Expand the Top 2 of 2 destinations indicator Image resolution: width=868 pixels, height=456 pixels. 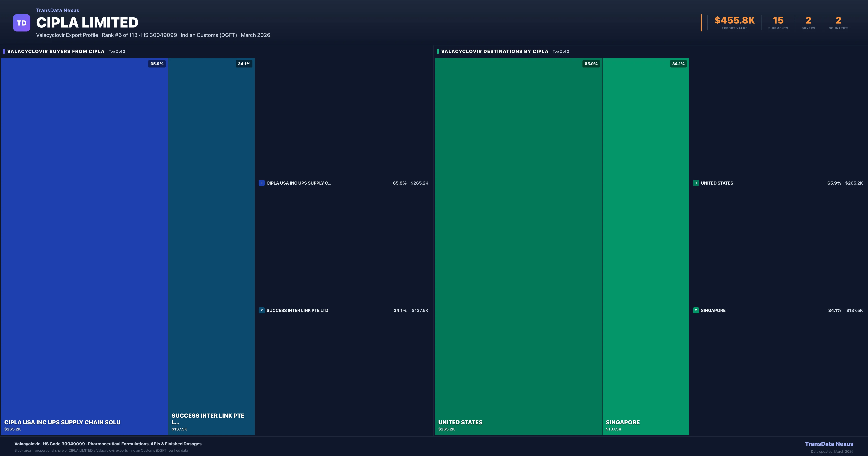(x=561, y=51)
